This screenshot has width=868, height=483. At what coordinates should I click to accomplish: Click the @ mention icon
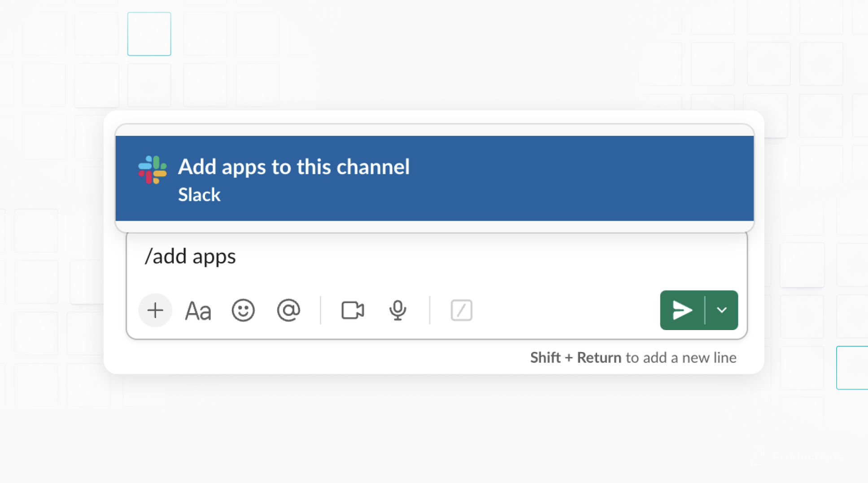click(x=288, y=310)
